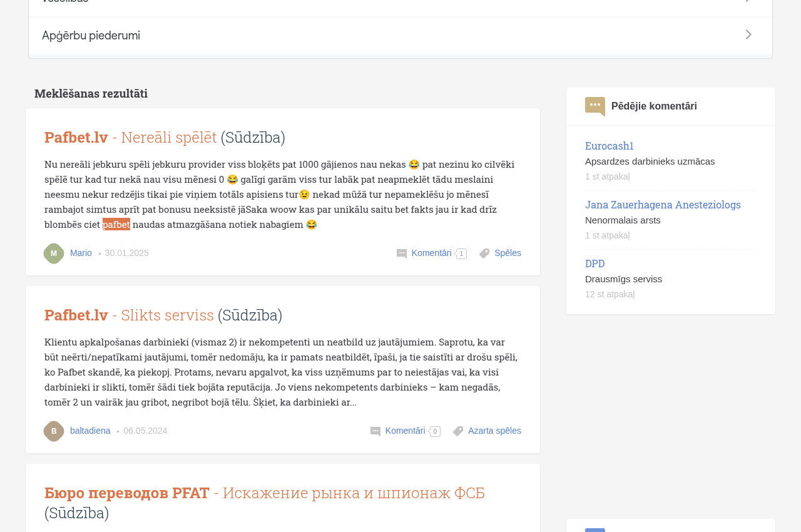Click the Pēdējie komentāri speech bubble icon
Screen dimensions: 801x532
[x=595, y=106]
